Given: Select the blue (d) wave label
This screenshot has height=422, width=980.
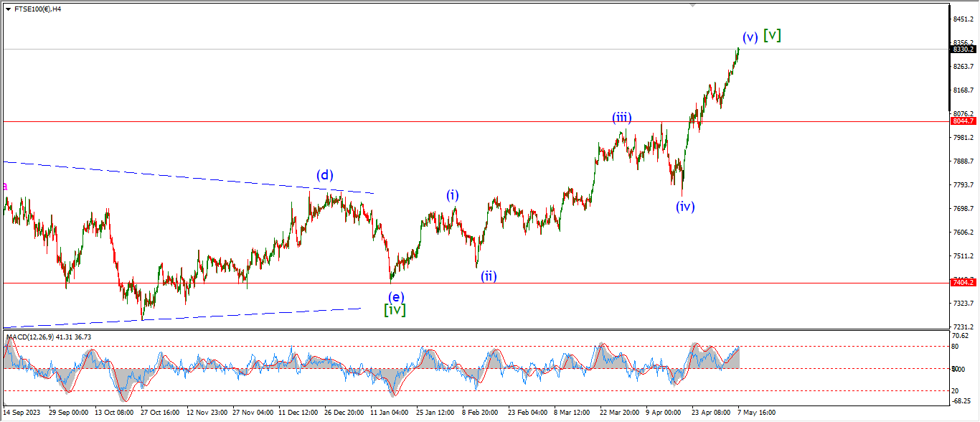Looking at the screenshot, I should [325, 174].
